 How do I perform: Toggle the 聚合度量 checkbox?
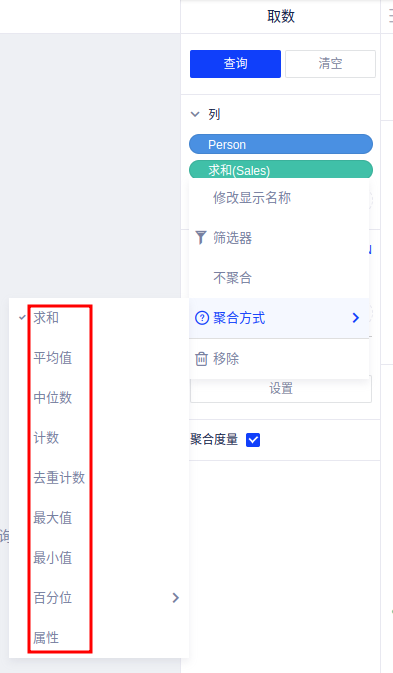(253, 440)
